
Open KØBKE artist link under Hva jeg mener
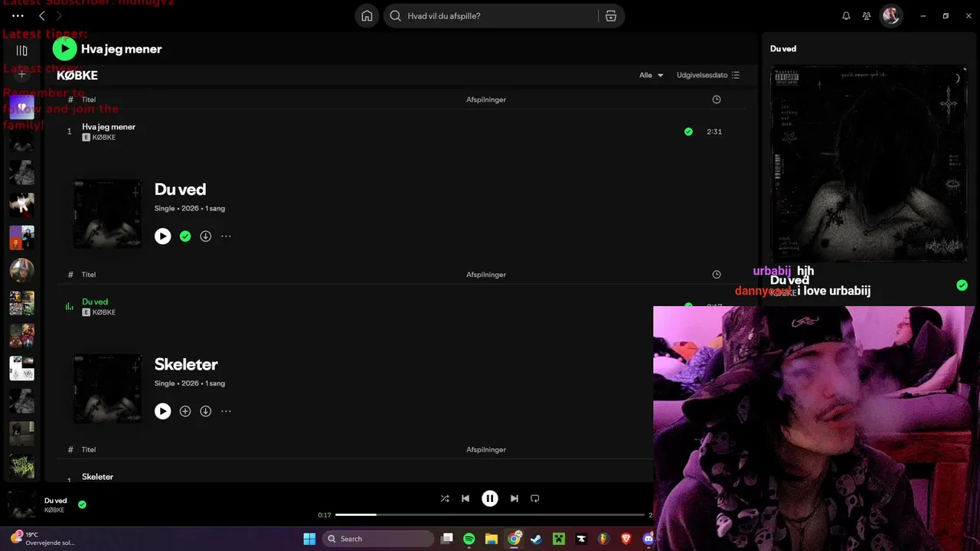(104, 138)
